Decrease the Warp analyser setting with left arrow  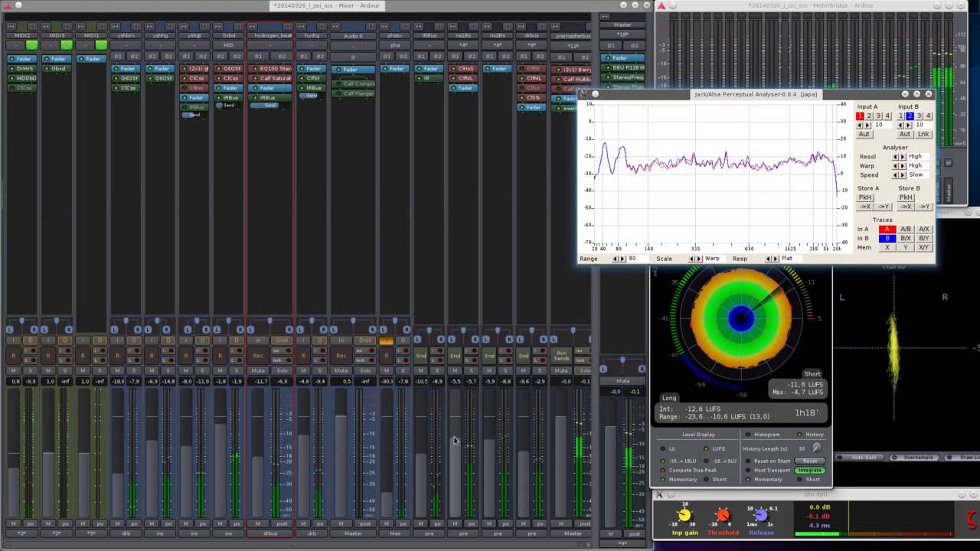[895, 166]
